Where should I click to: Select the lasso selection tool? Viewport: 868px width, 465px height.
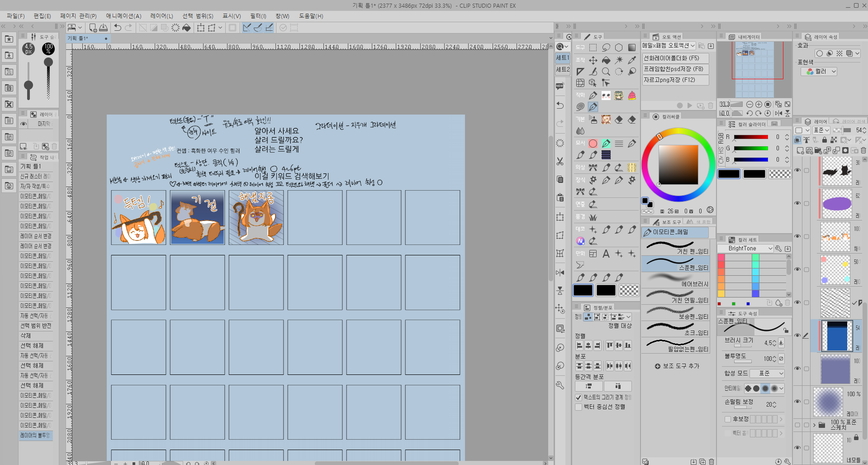(606, 48)
